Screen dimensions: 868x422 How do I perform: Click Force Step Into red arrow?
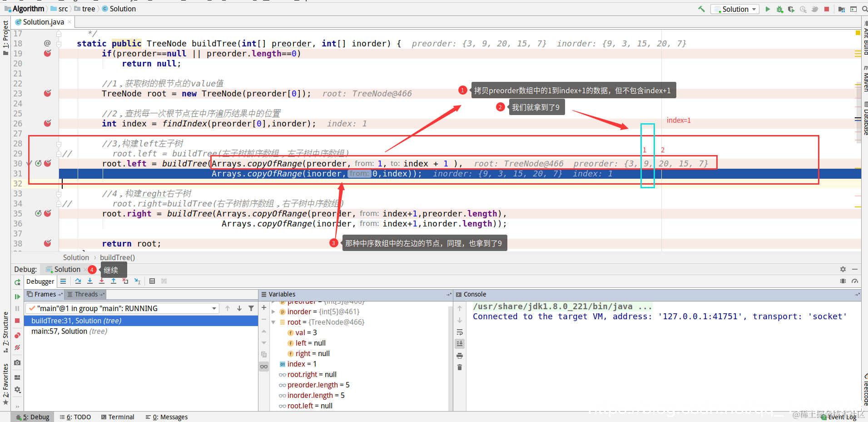click(x=102, y=281)
